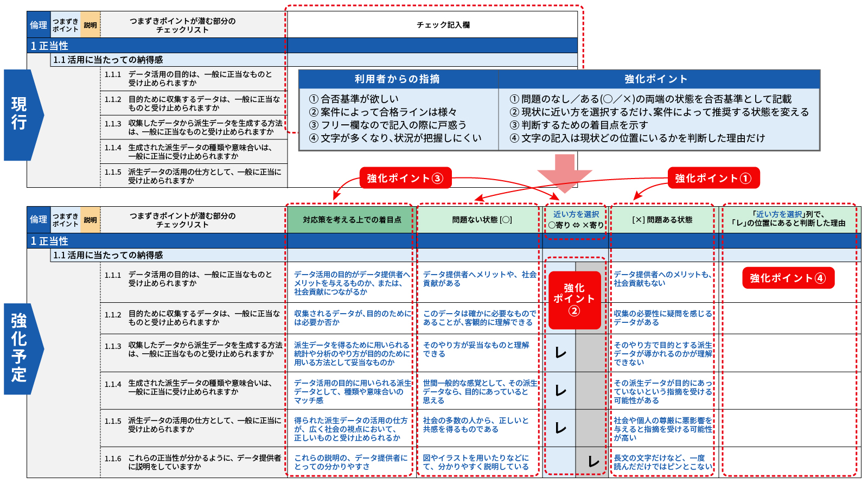The image size is (868, 483).
Task: Click the 対応策を考える上での着目点 column header
Action: 352,220
